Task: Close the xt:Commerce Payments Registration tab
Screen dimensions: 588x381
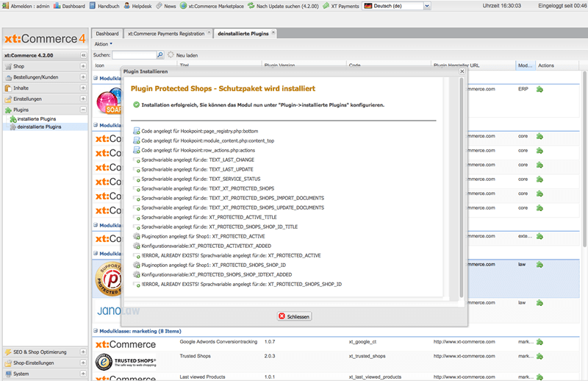Action: pyautogui.click(x=209, y=32)
